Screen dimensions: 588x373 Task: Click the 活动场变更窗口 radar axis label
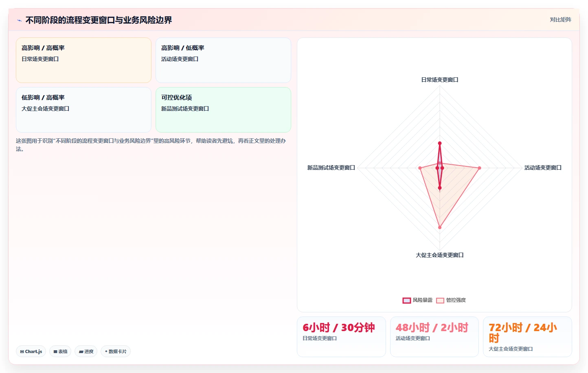click(x=543, y=168)
